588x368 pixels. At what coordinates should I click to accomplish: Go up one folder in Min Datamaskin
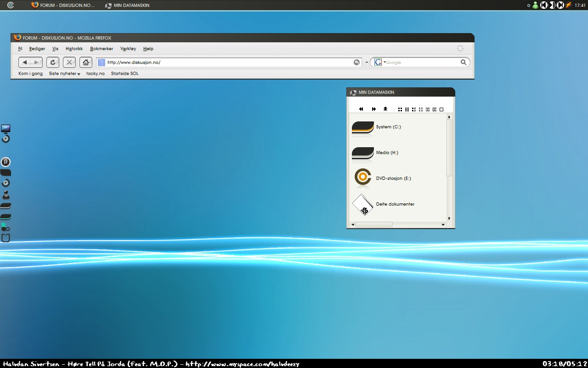coord(385,109)
